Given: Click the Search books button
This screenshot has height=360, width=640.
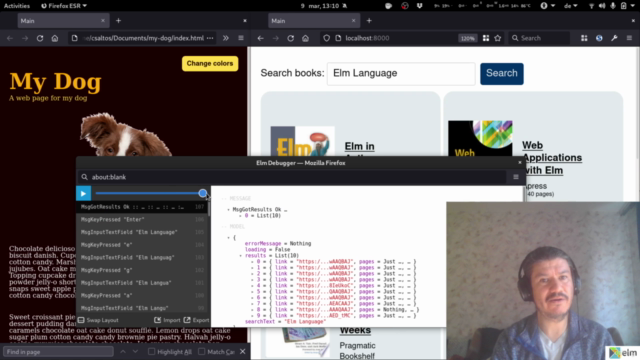Looking at the screenshot, I should 502,73.
